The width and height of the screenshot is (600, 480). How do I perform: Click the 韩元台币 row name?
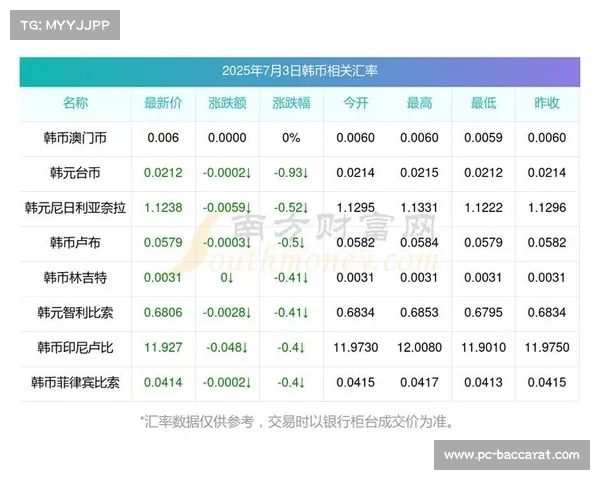tap(75, 173)
